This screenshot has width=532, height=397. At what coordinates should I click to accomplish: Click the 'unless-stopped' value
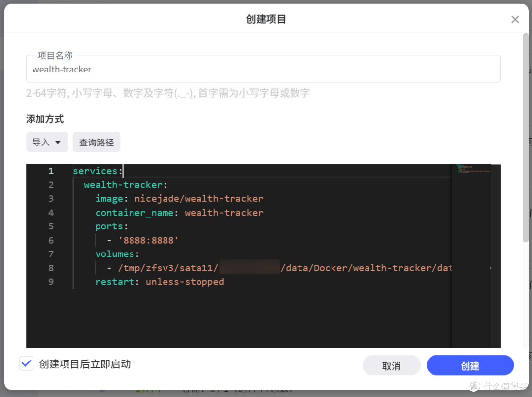point(185,282)
